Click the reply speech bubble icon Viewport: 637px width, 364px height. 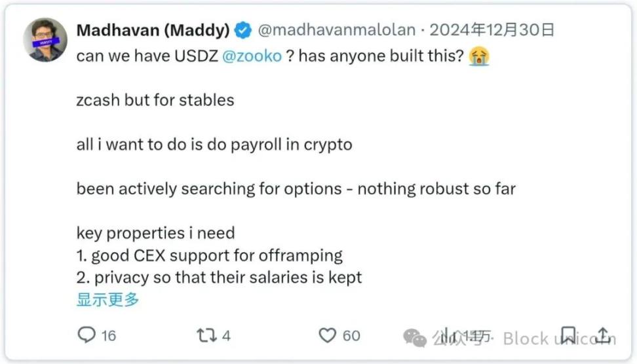pyautogui.click(x=87, y=336)
